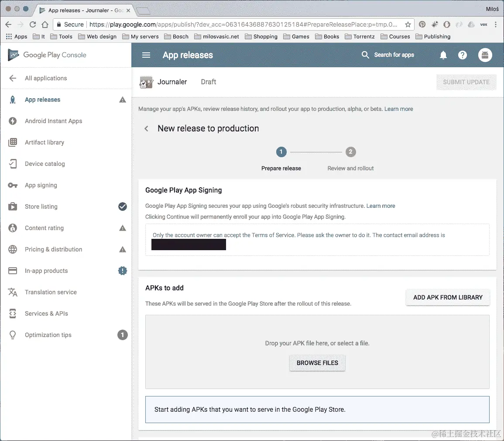Screen dimensions: 504x441
Task: Click the All applications link
Action: click(46, 78)
